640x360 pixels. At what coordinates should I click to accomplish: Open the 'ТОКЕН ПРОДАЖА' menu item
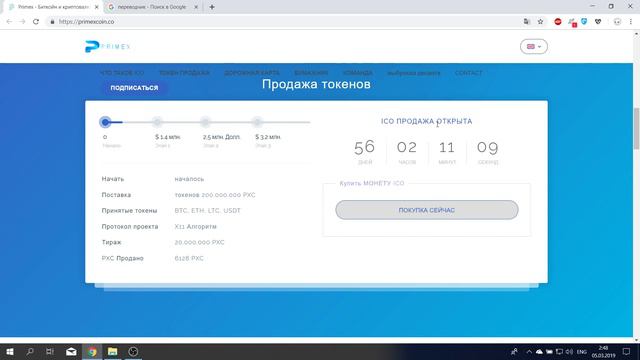tap(184, 73)
